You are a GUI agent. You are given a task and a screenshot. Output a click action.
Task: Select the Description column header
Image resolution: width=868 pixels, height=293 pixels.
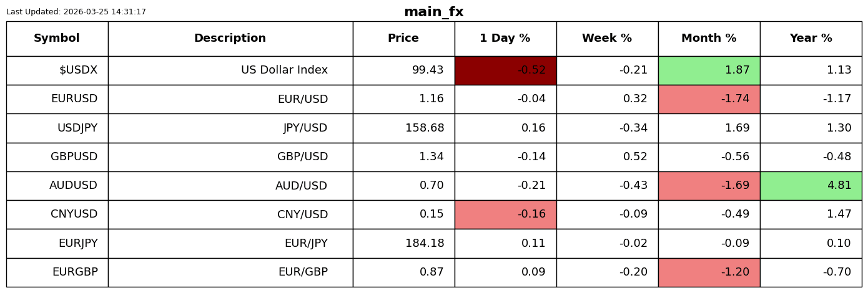(x=230, y=39)
